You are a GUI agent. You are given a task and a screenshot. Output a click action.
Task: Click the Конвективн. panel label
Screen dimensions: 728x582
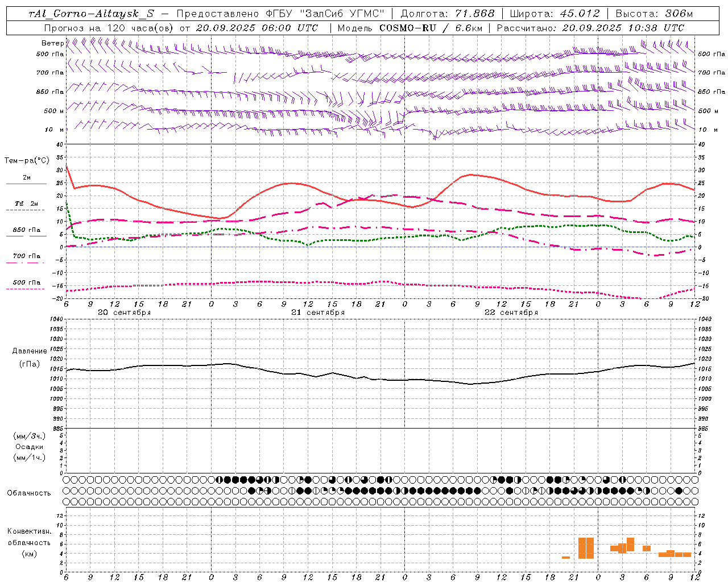tap(29, 531)
